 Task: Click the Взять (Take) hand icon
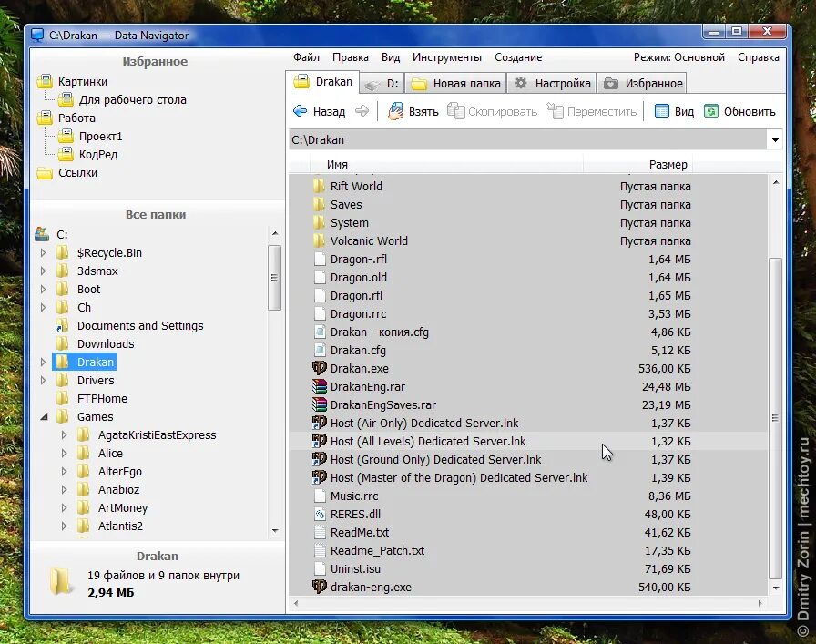(x=395, y=111)
